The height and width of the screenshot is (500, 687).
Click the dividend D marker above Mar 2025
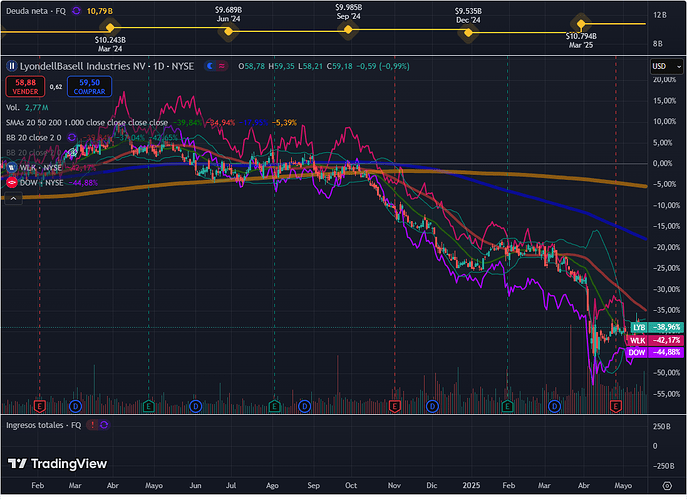pyautogui.click(x=555, y=406)
